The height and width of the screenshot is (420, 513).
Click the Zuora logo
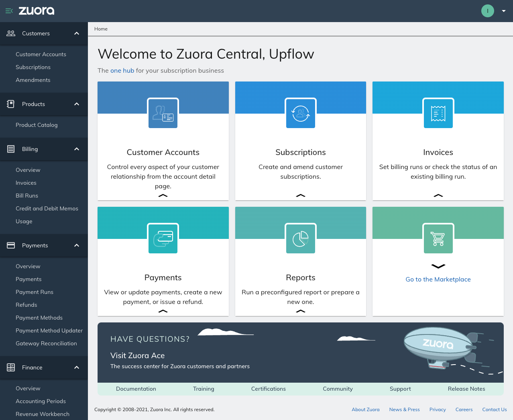click(37, 11)
